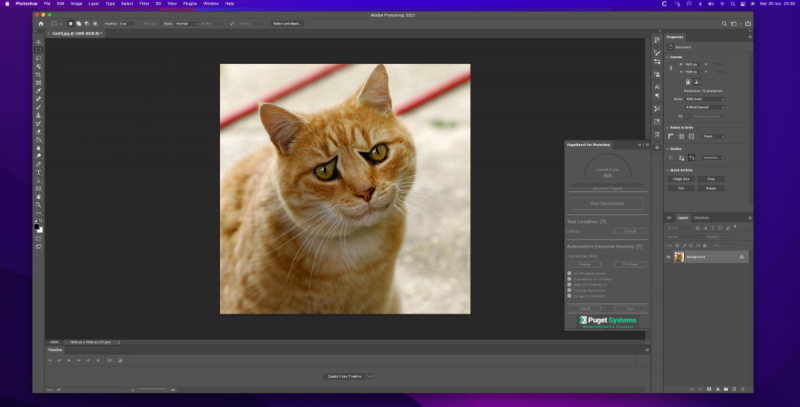Open the Filter menu
The height and width of the screenshot is (407, 800).
[x=143, y=4]
